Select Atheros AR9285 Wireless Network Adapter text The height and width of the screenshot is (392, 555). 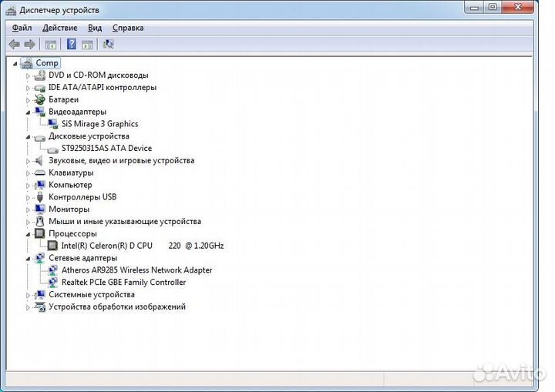[x=137, y=270]
